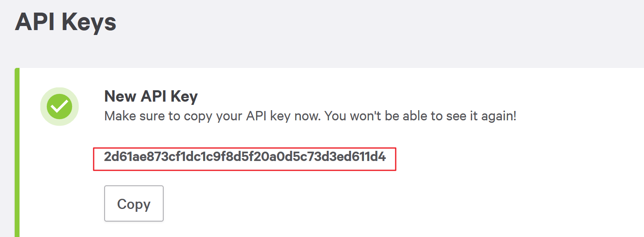Click the Copy button

pyautogui.click(x=134, y=204)
